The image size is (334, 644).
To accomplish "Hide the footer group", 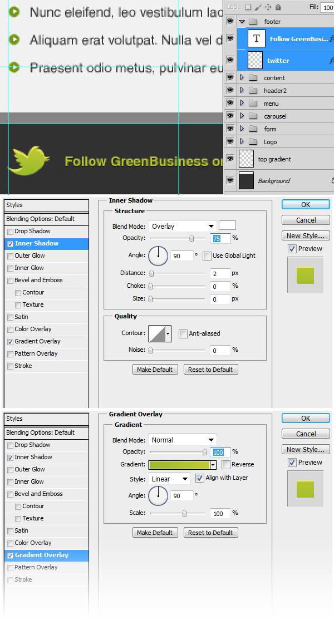I will coord(230,21).
